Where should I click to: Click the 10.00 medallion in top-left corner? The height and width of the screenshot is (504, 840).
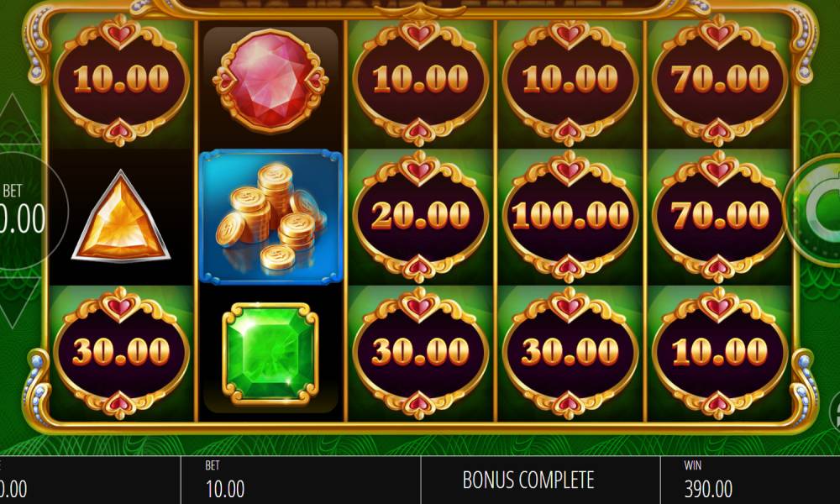tap(121, 81)
